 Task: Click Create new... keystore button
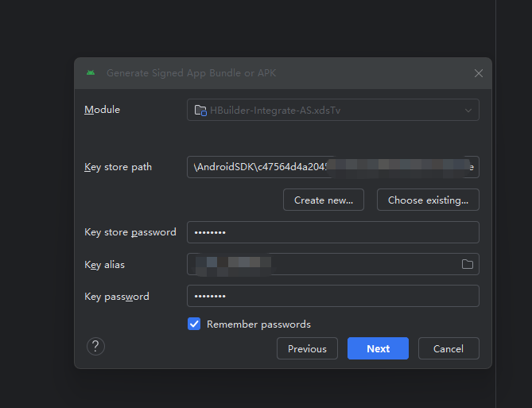(x=323, y=200)
